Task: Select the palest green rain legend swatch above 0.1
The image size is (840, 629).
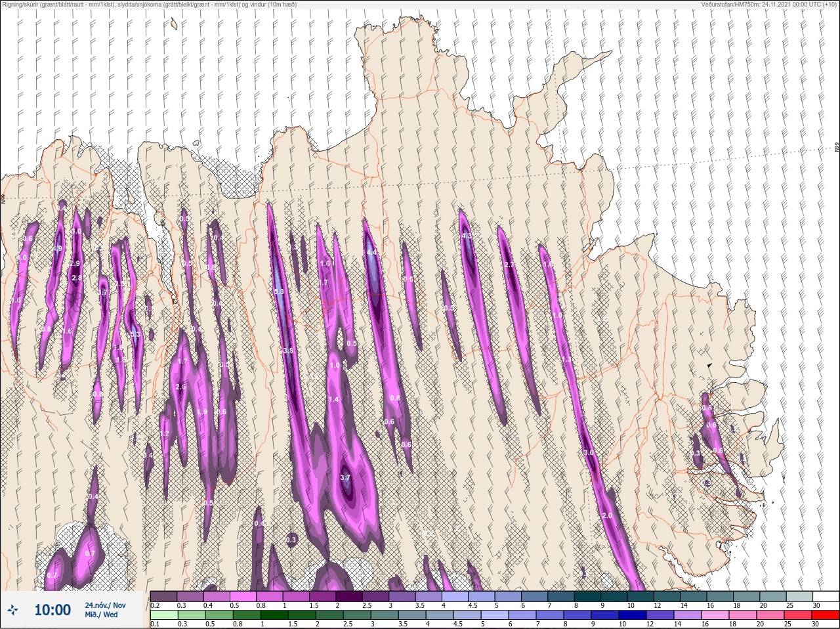Action: click(x=164, y=615)
